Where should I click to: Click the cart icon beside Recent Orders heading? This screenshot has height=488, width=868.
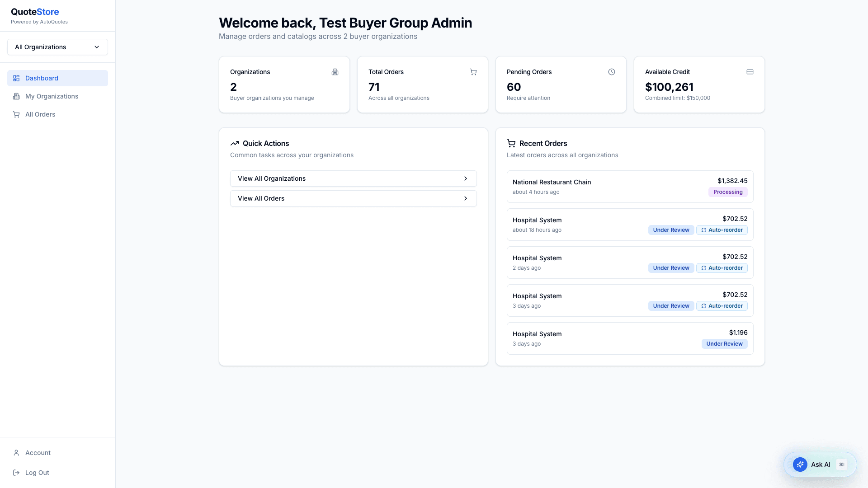pyautogui.click(x=511, y=143)
